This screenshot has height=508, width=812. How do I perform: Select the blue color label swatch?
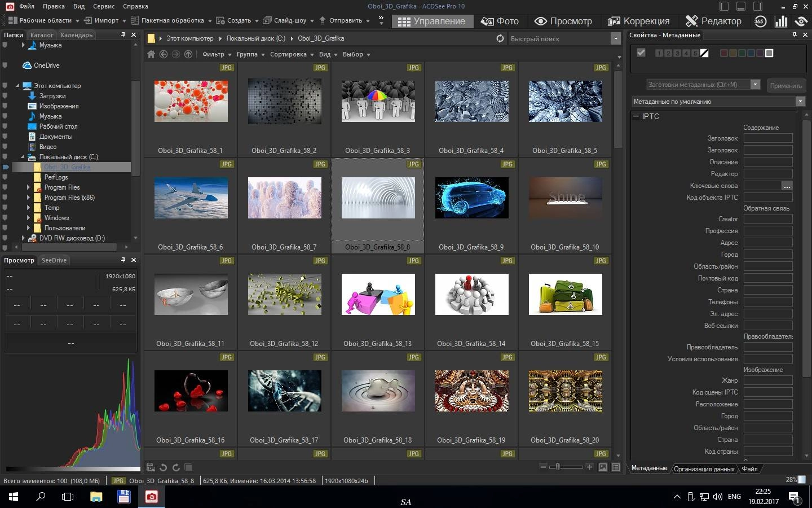point(751,53)
